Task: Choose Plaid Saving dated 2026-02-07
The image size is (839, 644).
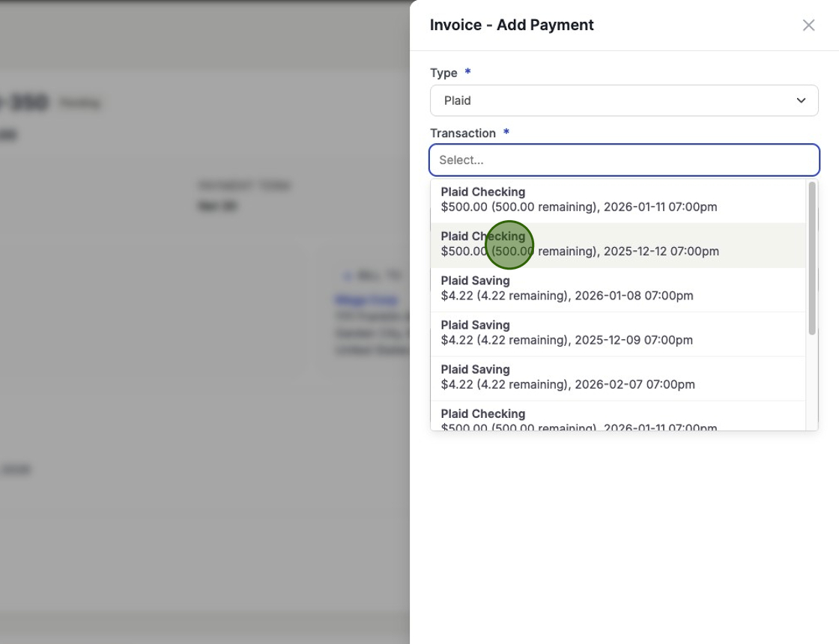Action: tap(618, 377)
